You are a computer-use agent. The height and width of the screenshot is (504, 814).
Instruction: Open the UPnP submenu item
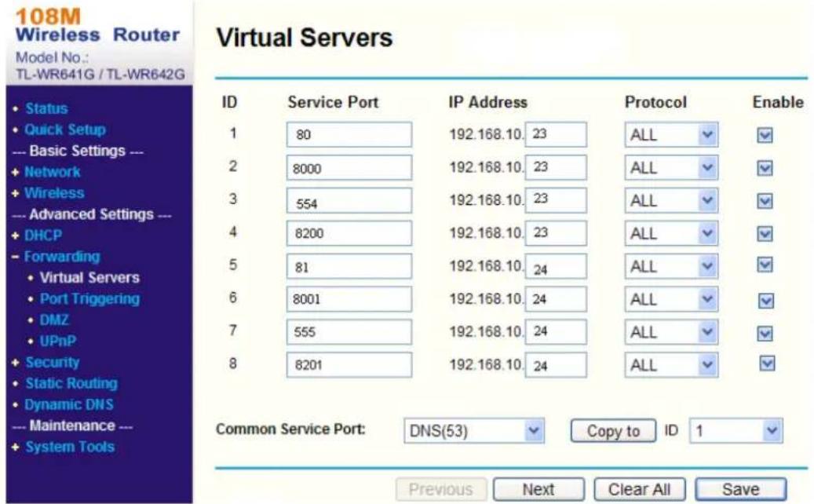coord(58,341)
